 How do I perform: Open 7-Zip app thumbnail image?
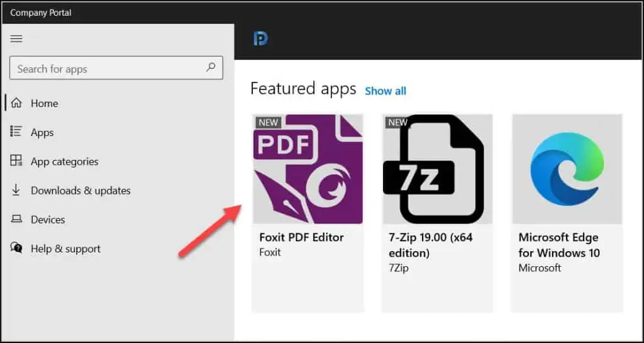click(438, 169)
